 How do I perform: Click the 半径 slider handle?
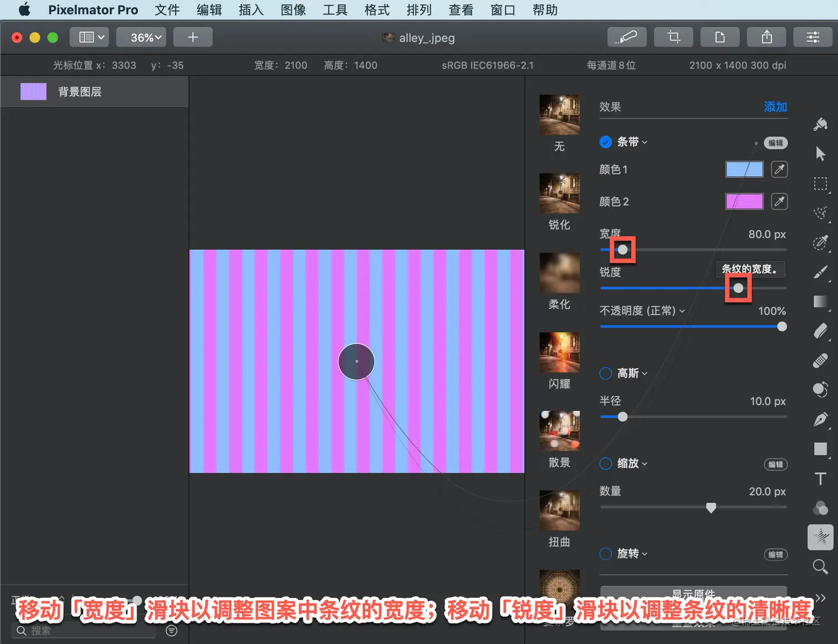(623, 417)
